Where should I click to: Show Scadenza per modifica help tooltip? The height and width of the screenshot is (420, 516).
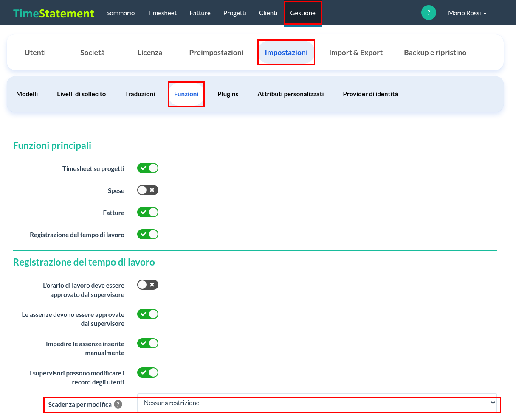pos(118,404)
